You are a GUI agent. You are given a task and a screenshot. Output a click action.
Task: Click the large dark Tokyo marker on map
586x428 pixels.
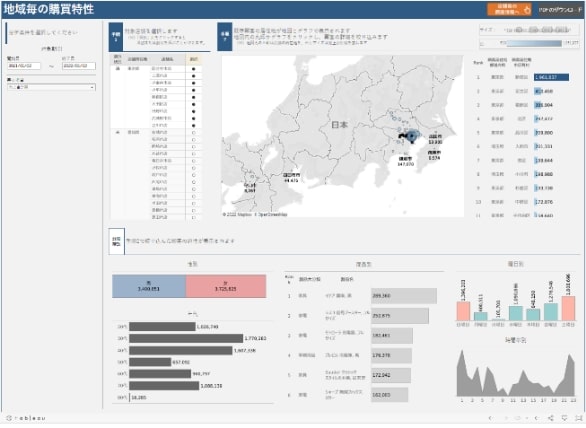point(412,136)
